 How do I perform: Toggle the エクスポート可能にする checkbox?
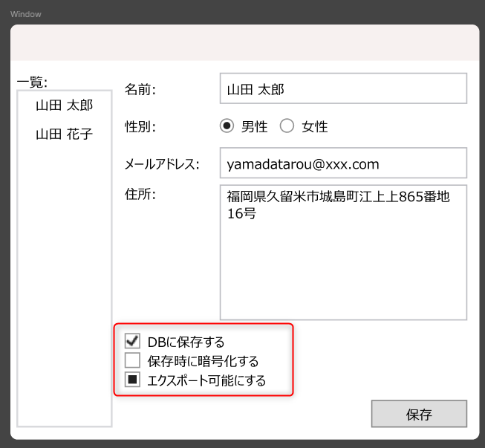[x=132, y=380]
